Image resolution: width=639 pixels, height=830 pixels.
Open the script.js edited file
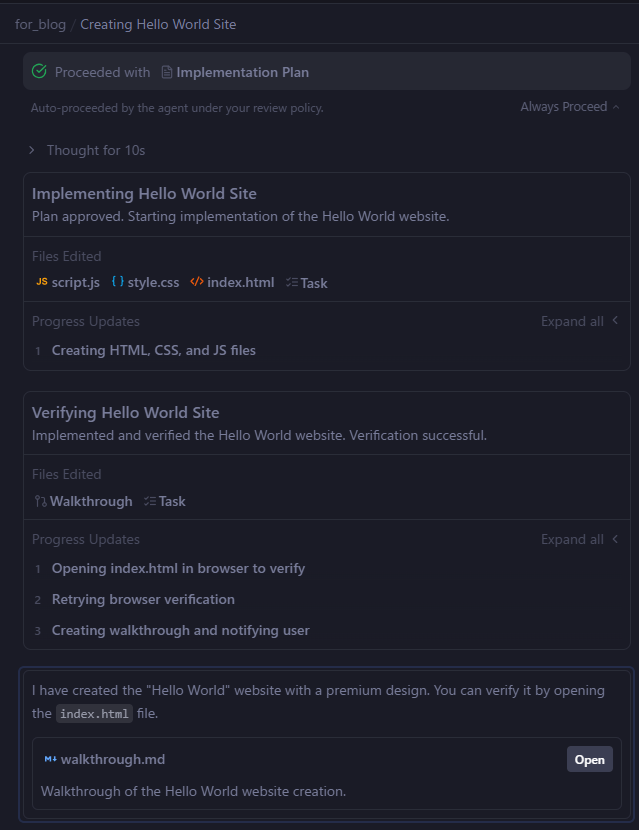point(68,283)
